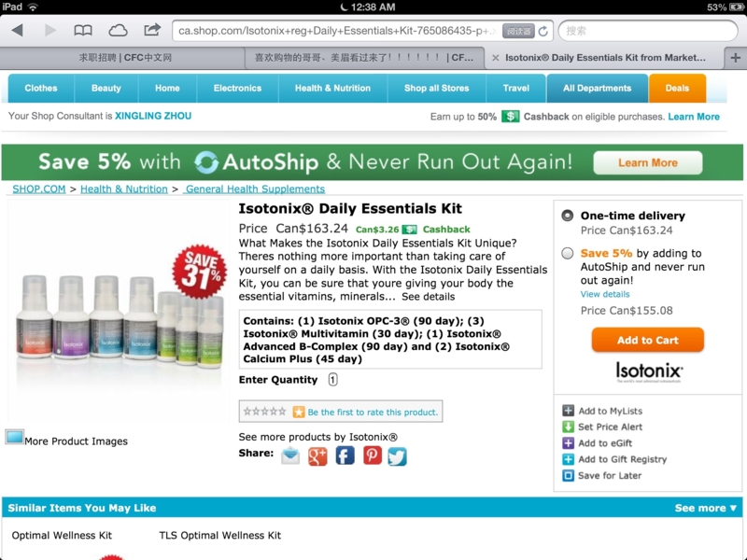The width and height of the screenshot is (747, 560).
Task: Select One-time delivery radio button
Action: click(567, 216)
